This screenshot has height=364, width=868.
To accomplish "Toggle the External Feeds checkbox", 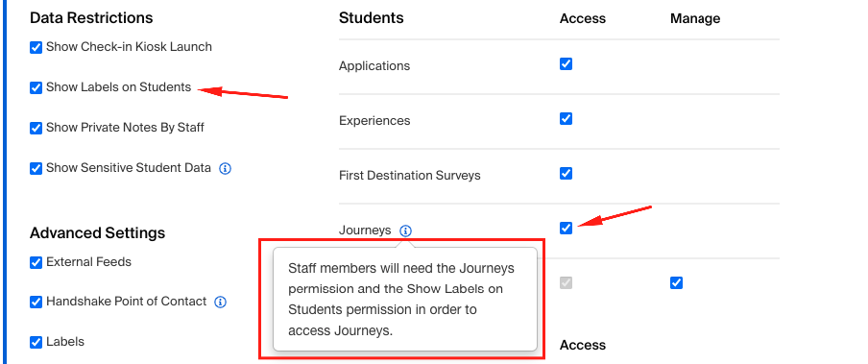I will pyautogui.click(x=36, y=262).
